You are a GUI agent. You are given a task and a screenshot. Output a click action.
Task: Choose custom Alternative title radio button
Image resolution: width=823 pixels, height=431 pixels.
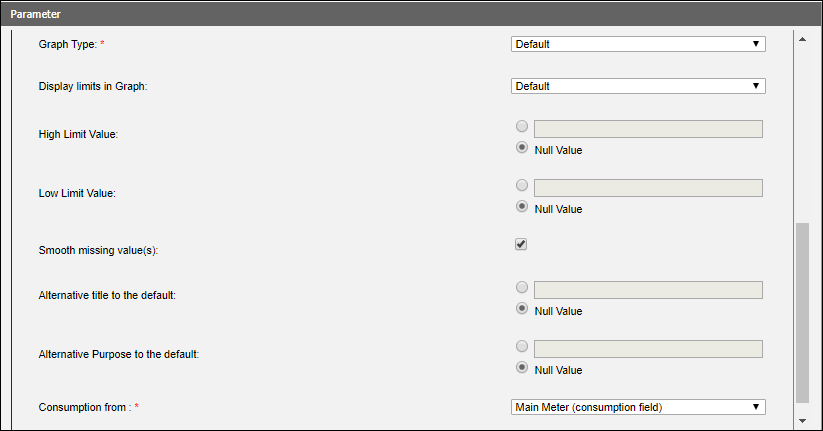point(521,289)
